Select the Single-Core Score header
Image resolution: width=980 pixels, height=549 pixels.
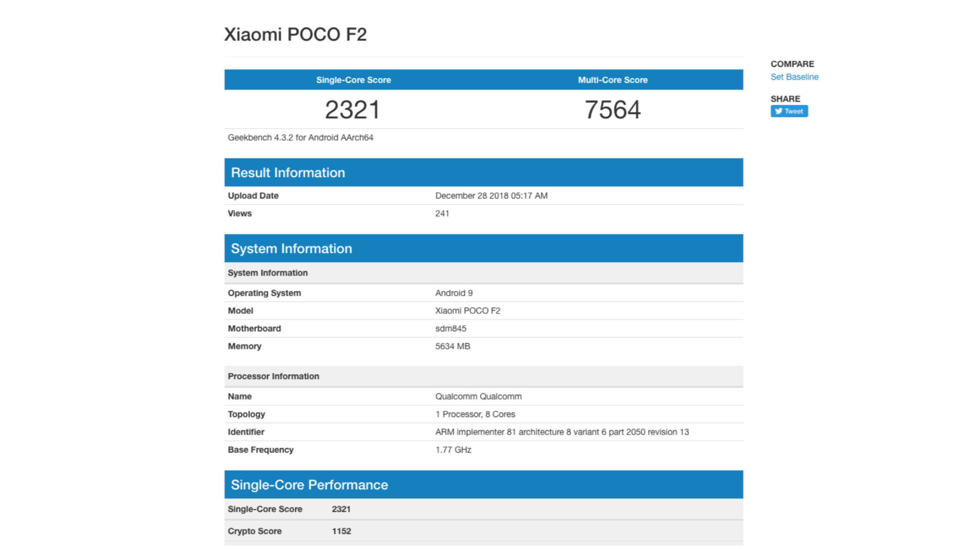pos(353,80)
